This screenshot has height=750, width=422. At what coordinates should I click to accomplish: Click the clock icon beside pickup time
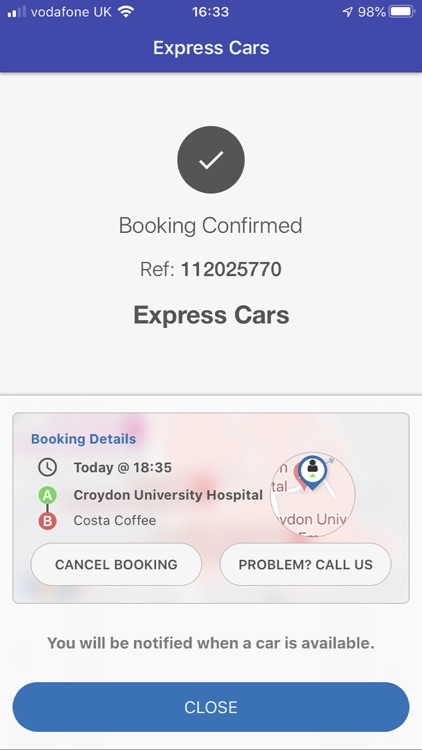(47, 467)
